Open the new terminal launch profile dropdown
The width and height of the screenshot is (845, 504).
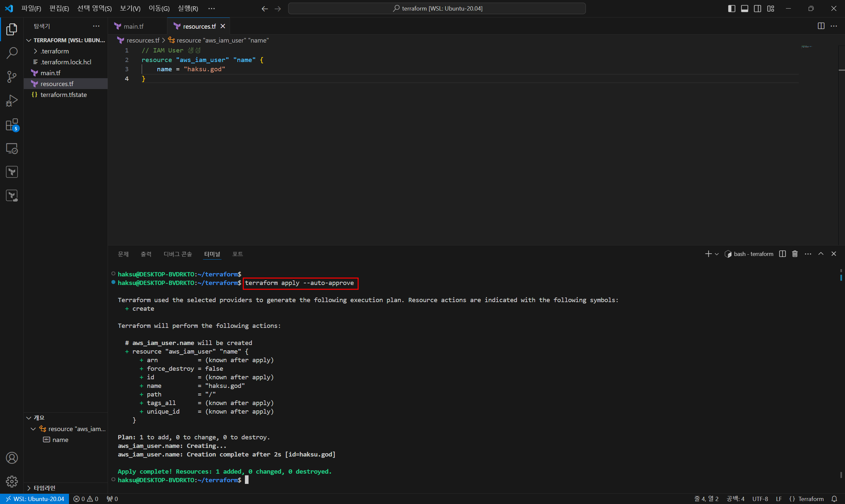(717, 254)
